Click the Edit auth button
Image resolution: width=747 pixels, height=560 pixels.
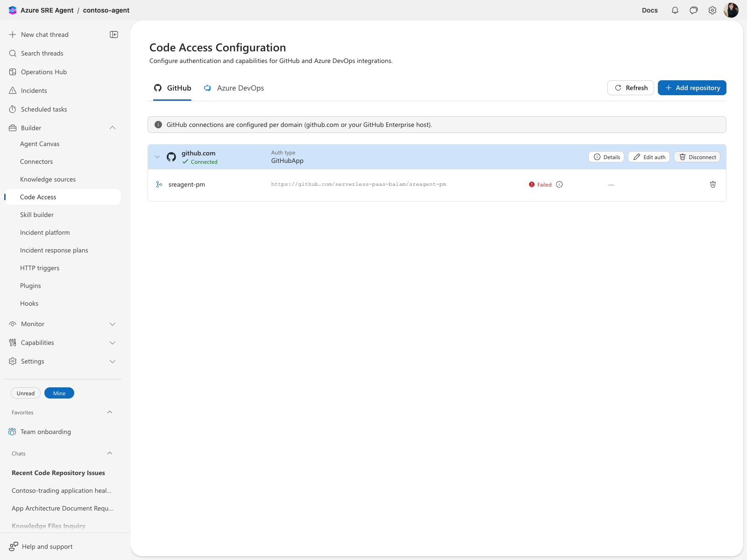click(649, 157)
